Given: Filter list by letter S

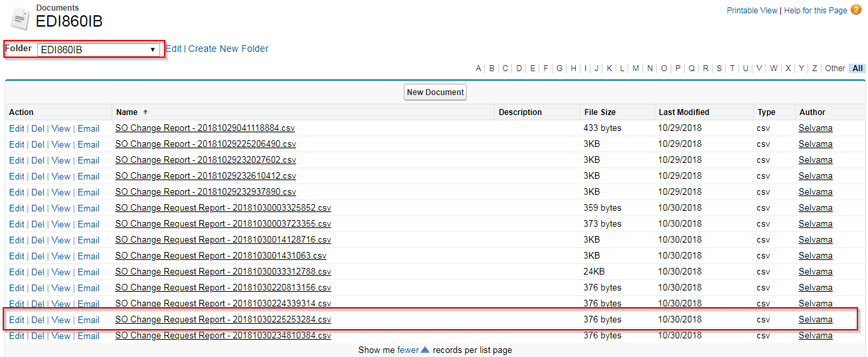Looking at the screenshot, I should pyautogui.click(x=719, y=68).
